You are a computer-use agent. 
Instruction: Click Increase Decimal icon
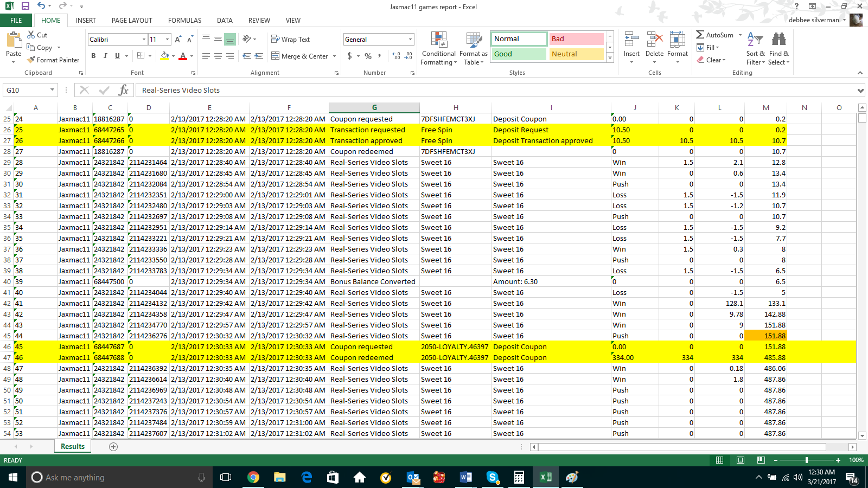(396, 56)
